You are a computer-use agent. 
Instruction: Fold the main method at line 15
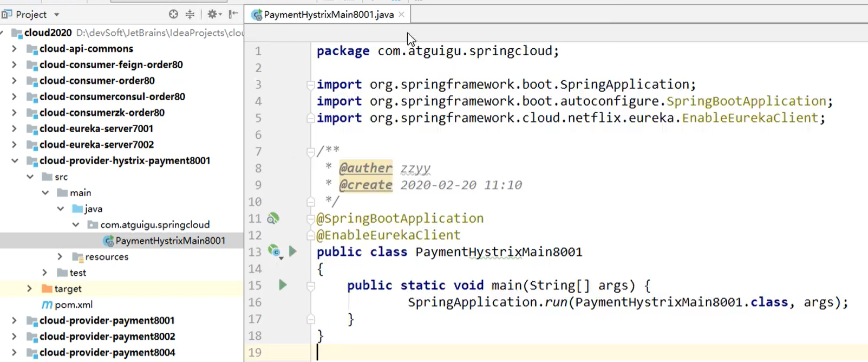point(310,286)
